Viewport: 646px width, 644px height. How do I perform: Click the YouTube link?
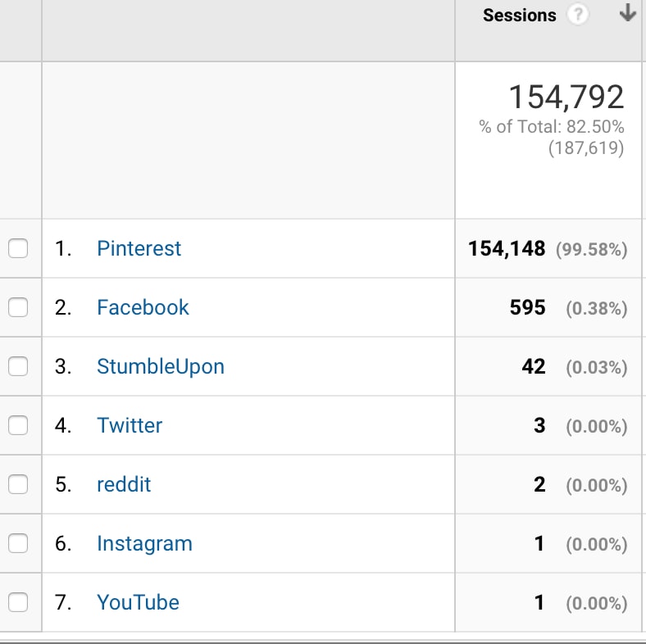pos(138,602)
